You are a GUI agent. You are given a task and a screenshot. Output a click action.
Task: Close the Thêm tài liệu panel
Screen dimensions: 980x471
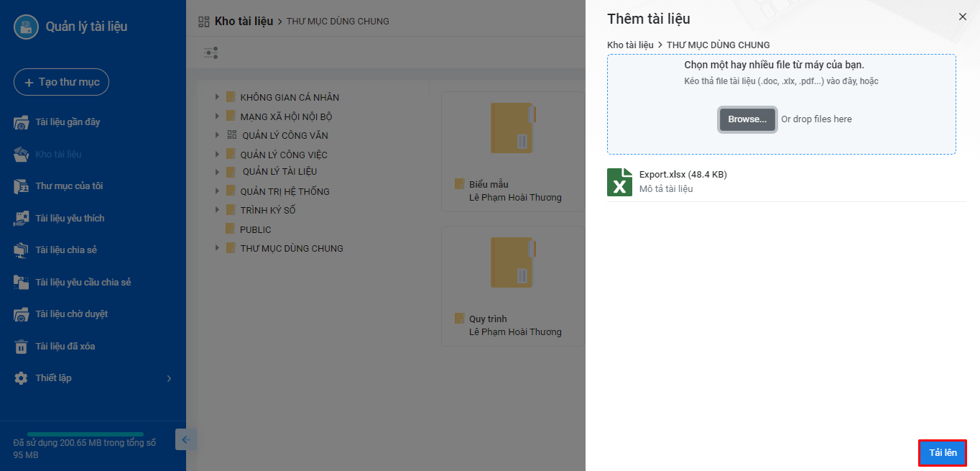[x=963, y=17]
